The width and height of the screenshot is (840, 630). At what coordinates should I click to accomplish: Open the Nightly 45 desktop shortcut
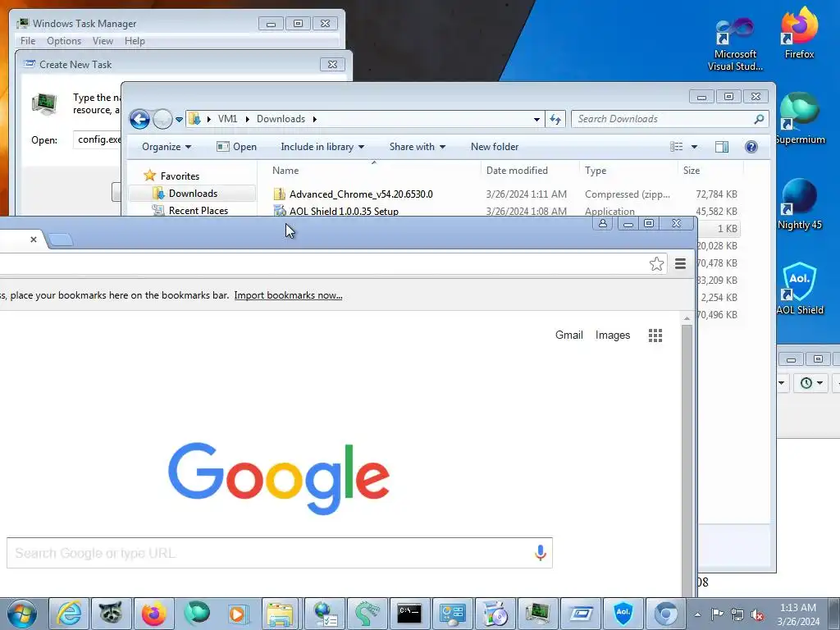tap(800, 204)
